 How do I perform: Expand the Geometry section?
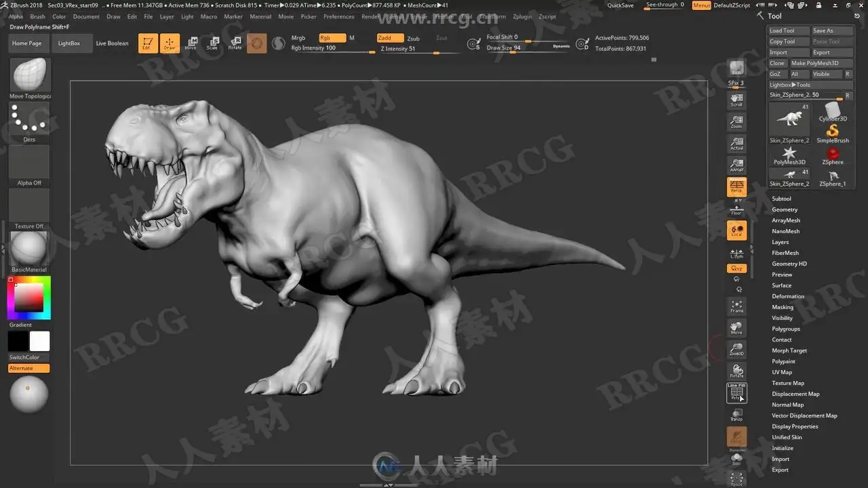coord(785,209)
